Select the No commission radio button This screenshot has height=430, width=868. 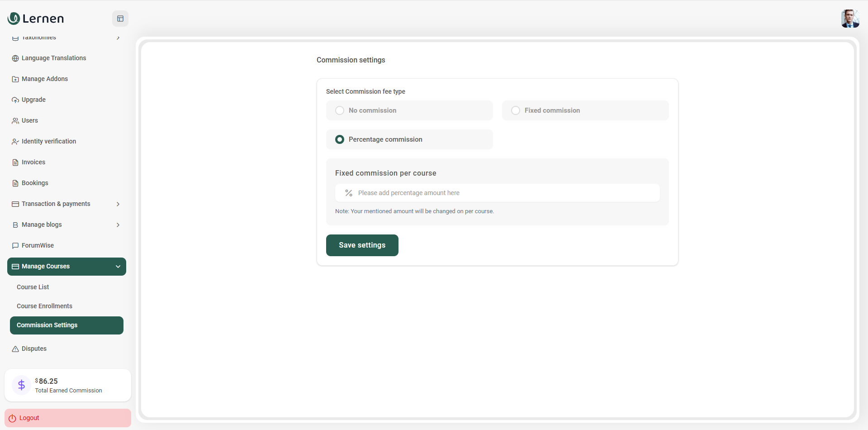pyautogui.click(x=340, y=110)
